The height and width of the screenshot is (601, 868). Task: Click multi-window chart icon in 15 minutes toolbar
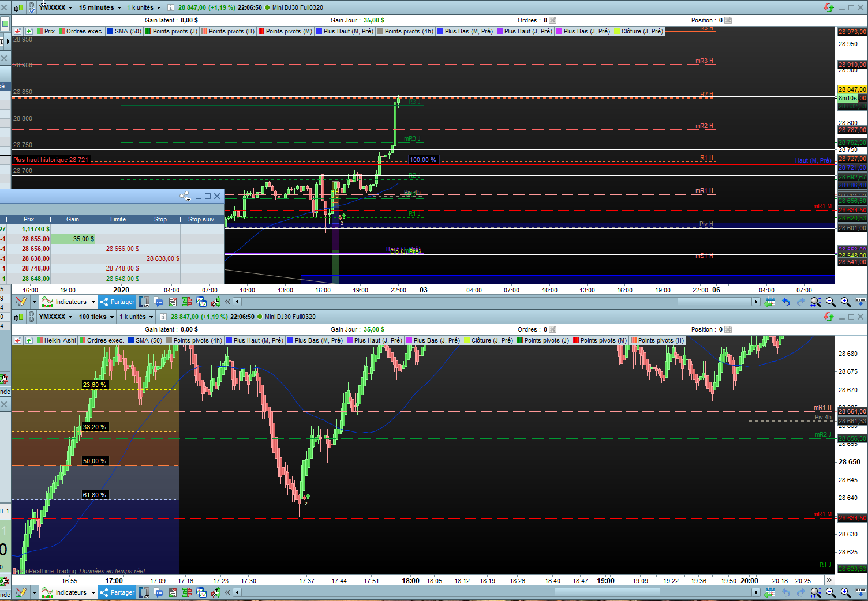coord(201,302)
